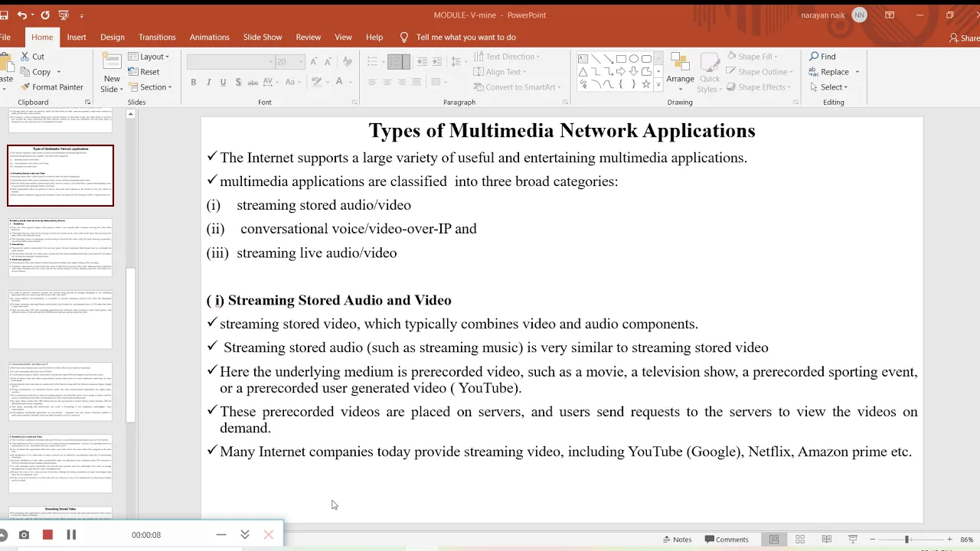This screenshot has width=980, height=551.
Task: Toggle Bold formatting
Action: [193, 82]
